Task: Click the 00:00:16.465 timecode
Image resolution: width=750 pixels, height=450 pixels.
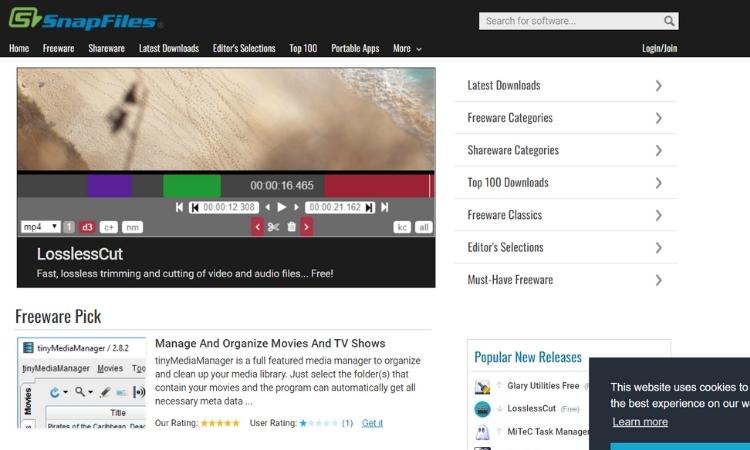Action: pyautogui.click(x=282, y=186)
